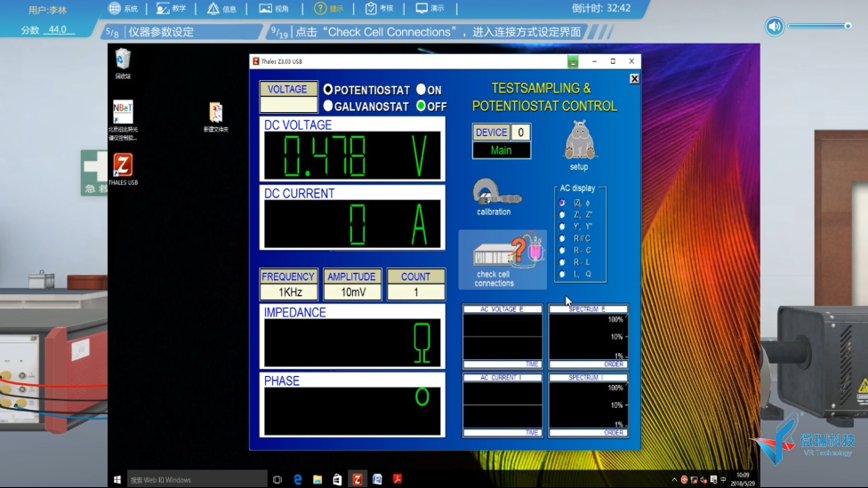Click the taskbar clock showing 10:09

[743, 479]
